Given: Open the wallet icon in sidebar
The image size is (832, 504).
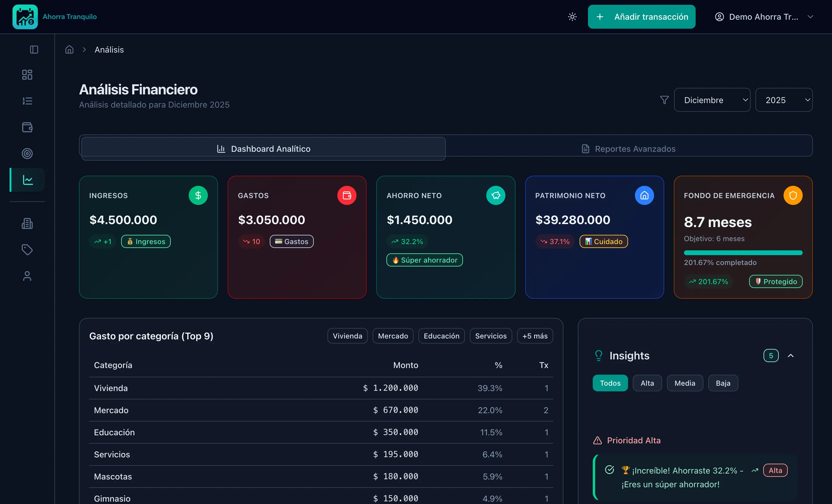Looking at the screenshot, I should point(27,127).
